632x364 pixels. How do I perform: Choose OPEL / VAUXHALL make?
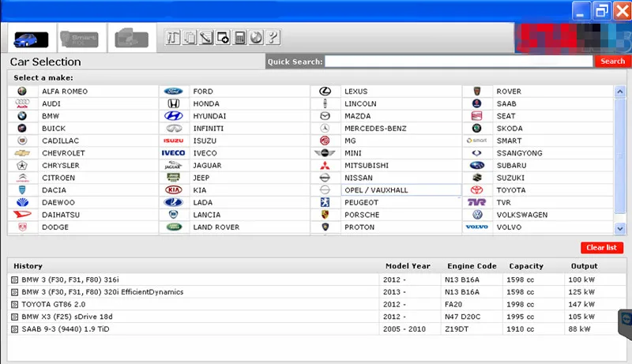pyautogui.click(x=376, y=190)
